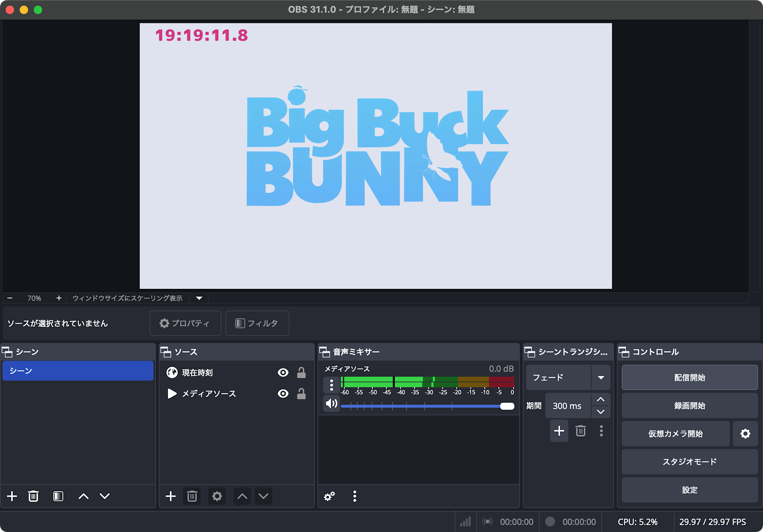The height and width of the screenshot is (532, 763).
Task: Toggle visibility of メディアソース source
Action: click(283, 393)
